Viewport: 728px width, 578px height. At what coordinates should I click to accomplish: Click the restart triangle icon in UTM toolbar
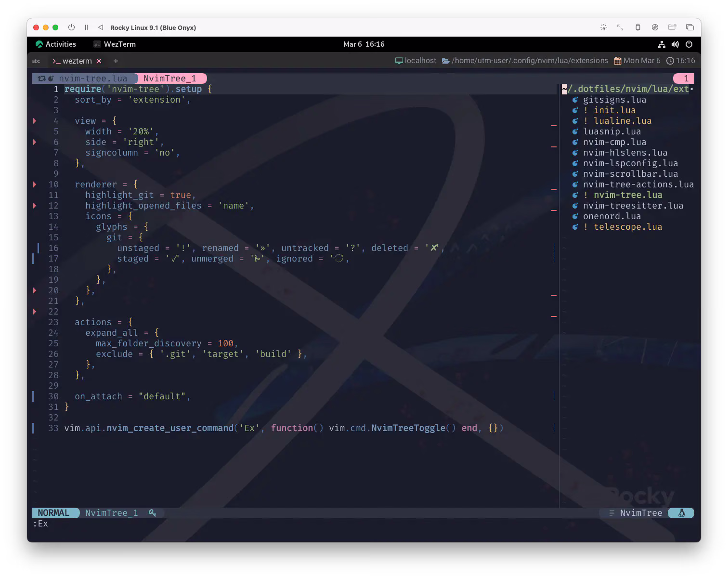[100, 27]
